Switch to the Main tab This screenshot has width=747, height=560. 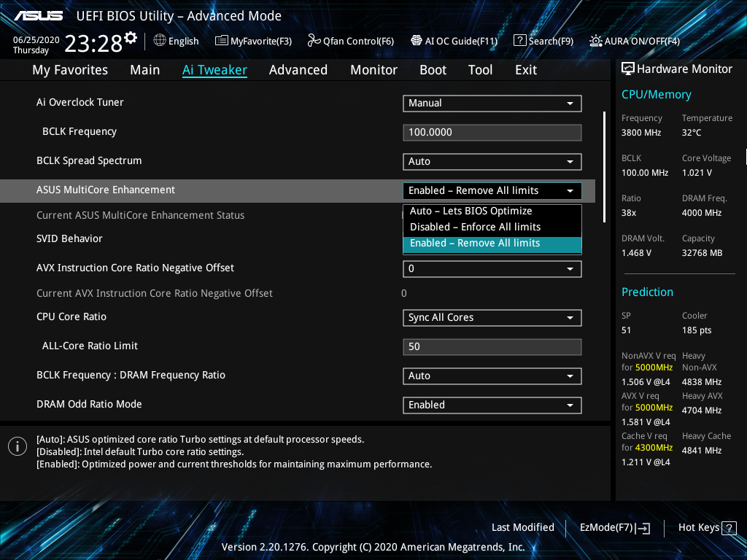(x=145, y=70)
